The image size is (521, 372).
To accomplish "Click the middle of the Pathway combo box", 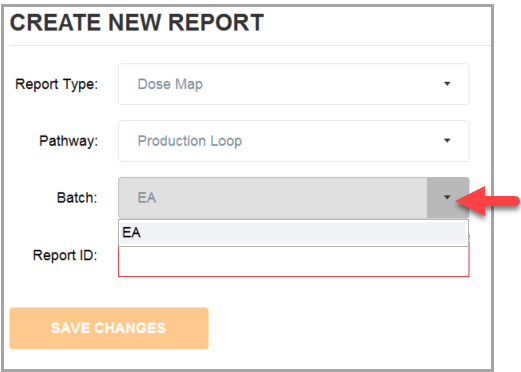I will 294,141.
